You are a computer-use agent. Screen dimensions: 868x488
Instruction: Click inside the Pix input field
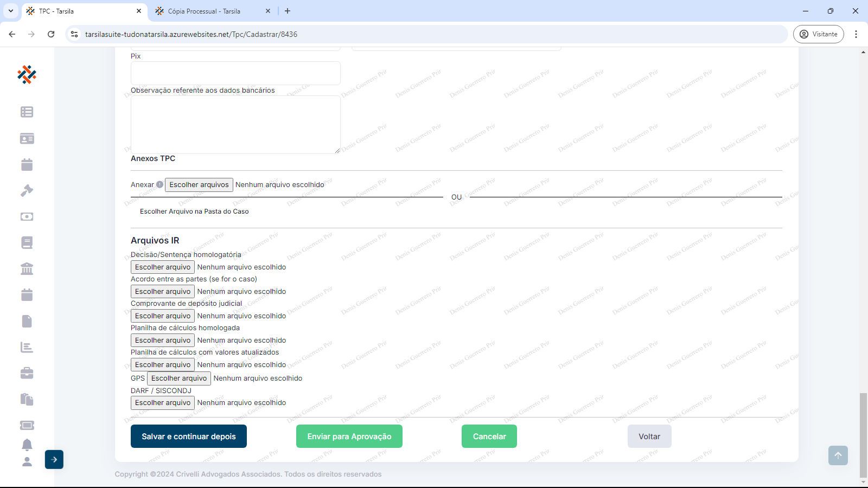[235, 73]
